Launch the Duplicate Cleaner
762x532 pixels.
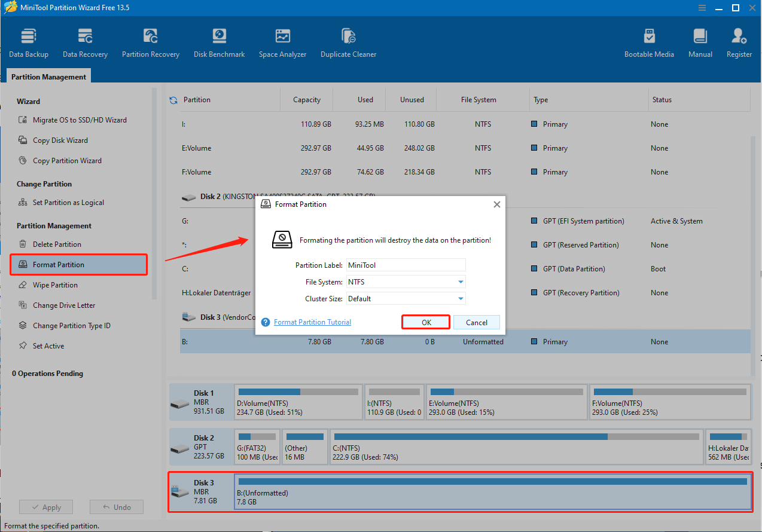348,42
